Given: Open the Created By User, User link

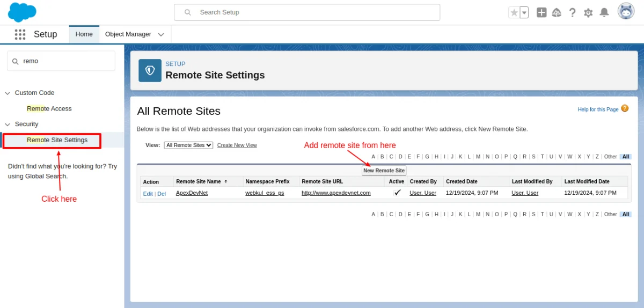Looking at the screenshot, I should pos(423,193).
